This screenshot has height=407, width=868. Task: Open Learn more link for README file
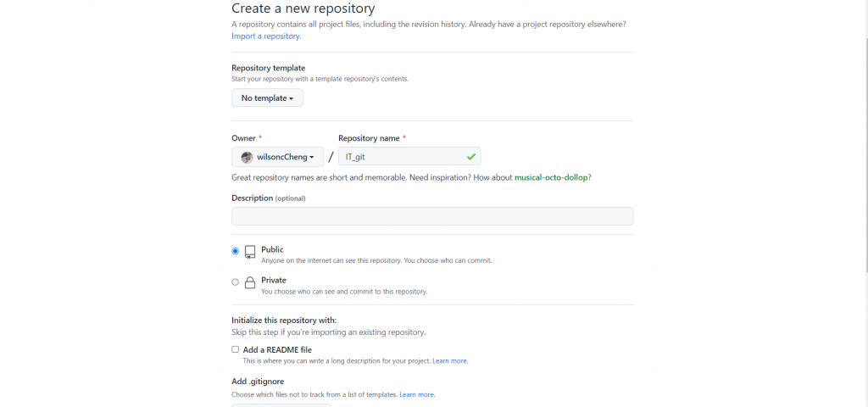click(x=450, y=360)
